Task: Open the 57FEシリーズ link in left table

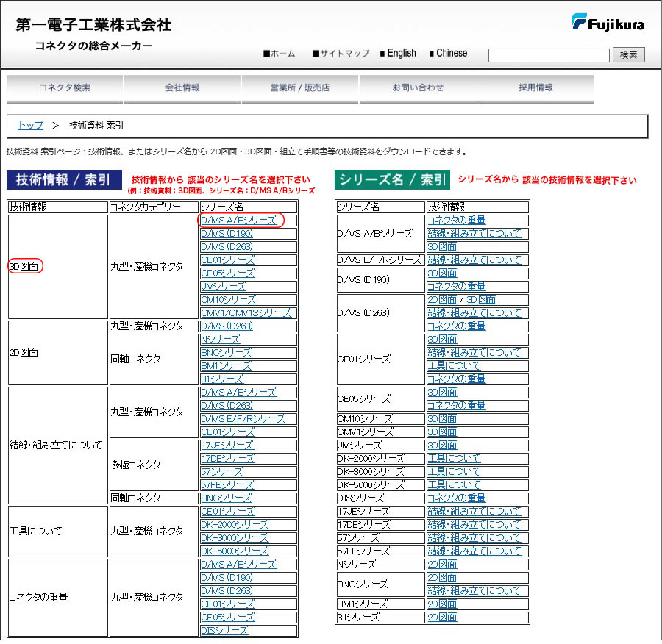Action: point(227,485)
